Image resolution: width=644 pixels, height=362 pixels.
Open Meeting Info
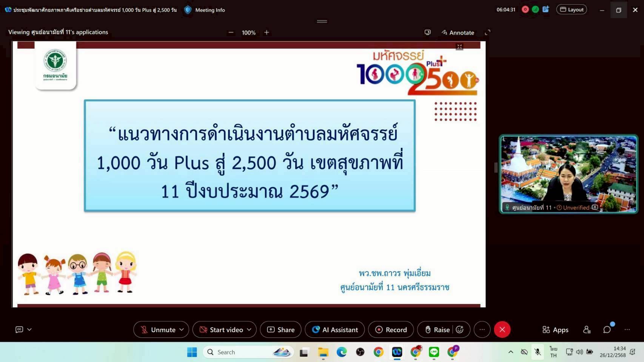[205, 10]
